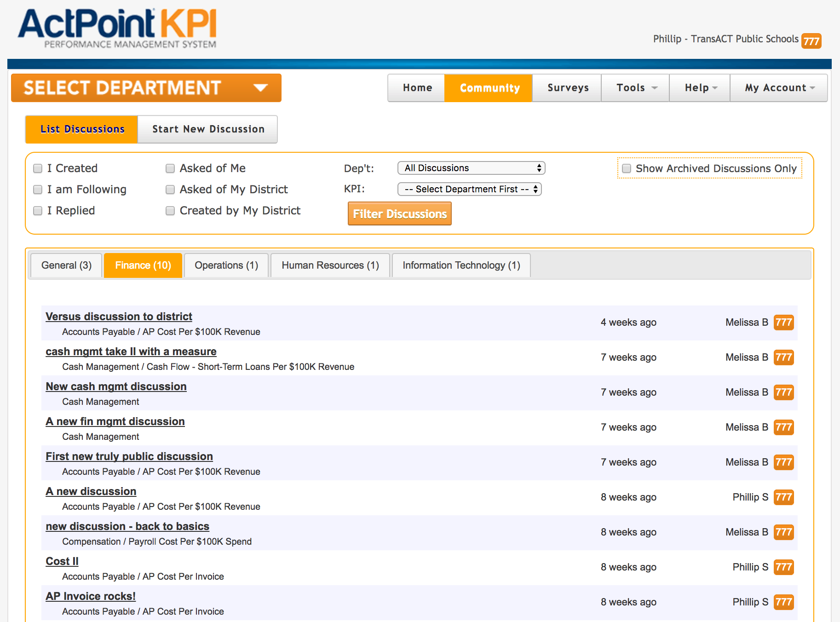Open the Cost II discussion

pyautogui.click(x=62, y=561)
